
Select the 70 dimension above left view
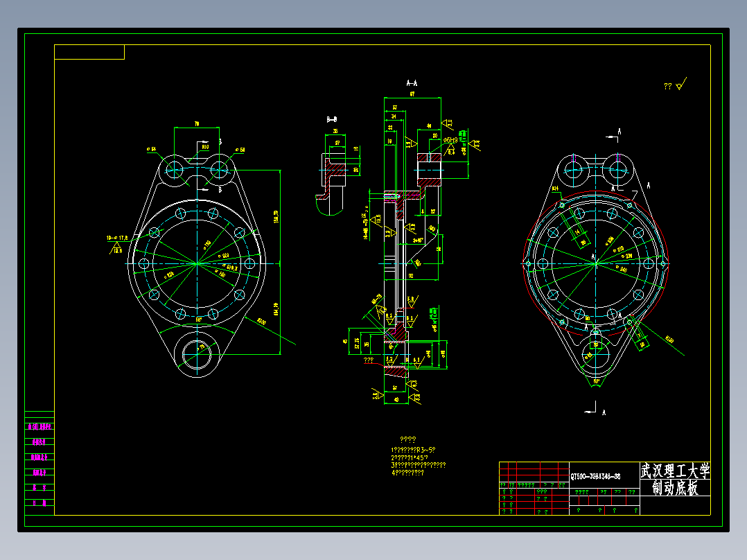click(197, 124)
